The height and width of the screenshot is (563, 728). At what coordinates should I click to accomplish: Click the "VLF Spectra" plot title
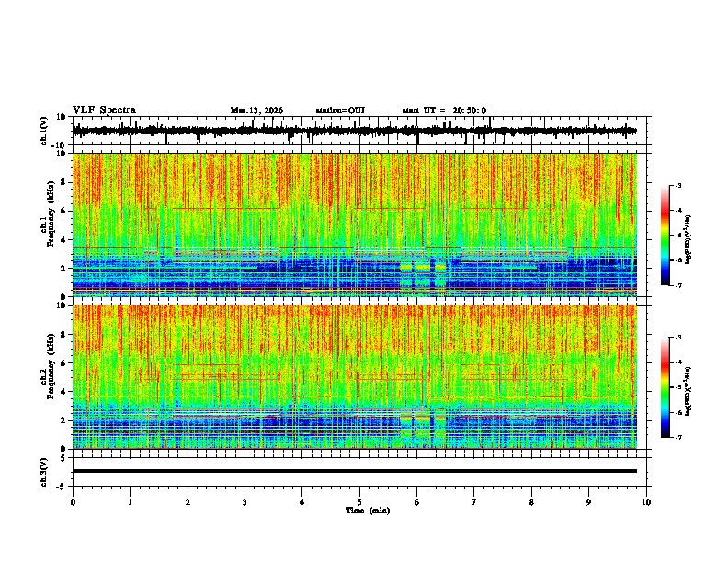click(104, 110)
